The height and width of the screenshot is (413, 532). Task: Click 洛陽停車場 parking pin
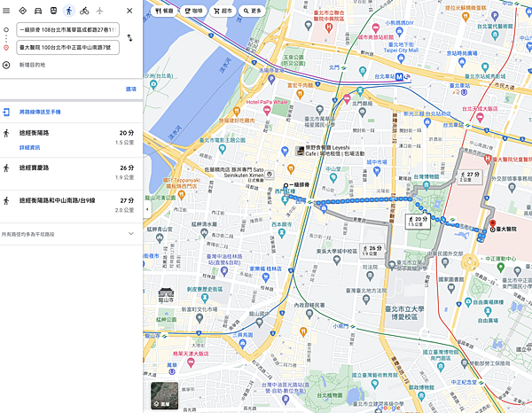point(271,80)
